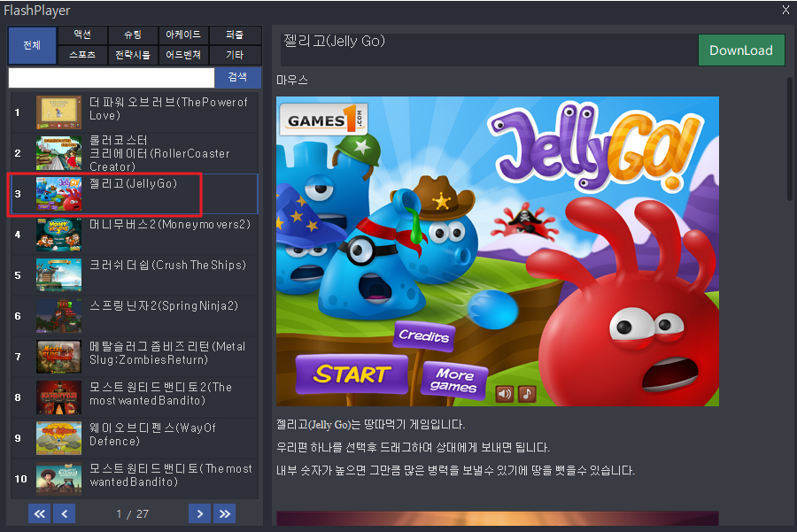Select Metal Slug: Zombies Return title
This screenshot has height=532, width=797.
pyautogui.click(x=167, y=352)
